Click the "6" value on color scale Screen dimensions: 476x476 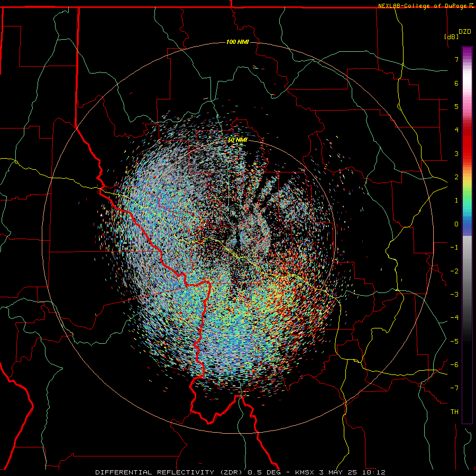[x=456, y=83]
